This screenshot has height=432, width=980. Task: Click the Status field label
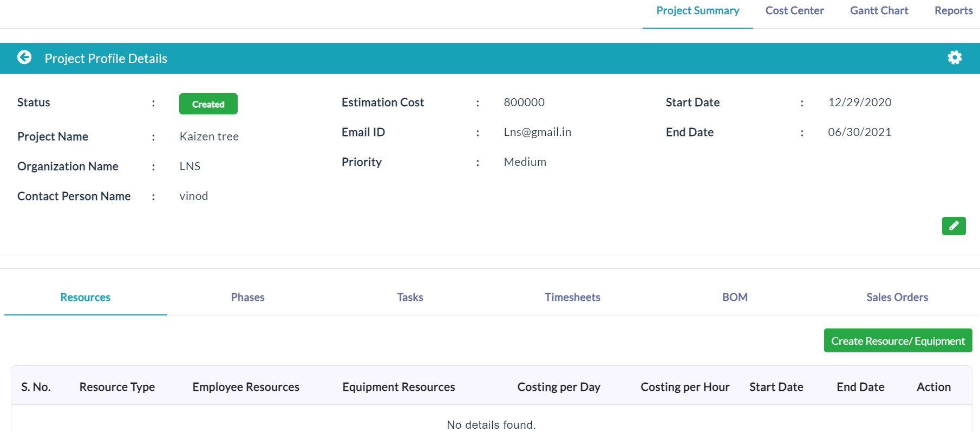(x=34, y=102)
